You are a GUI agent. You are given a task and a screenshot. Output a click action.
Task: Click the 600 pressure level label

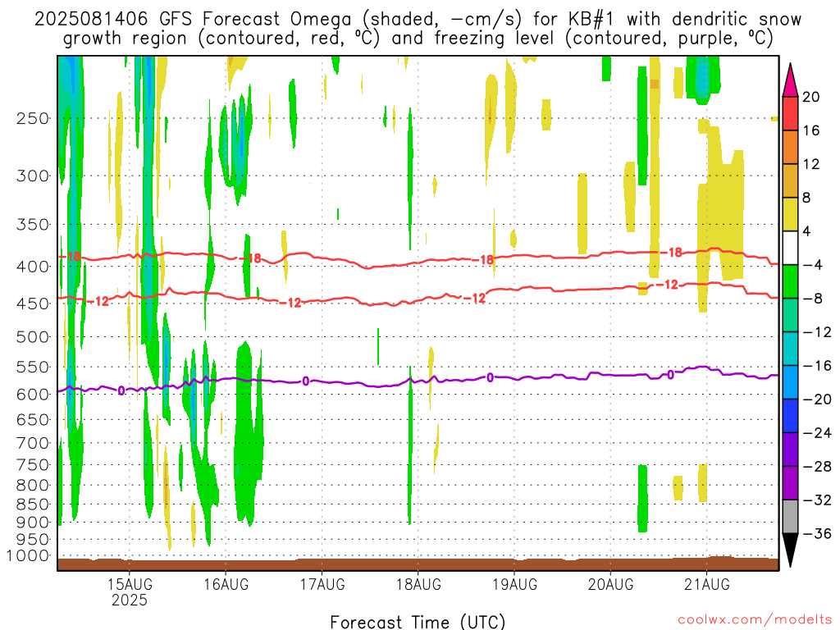(x=33, y=395)
